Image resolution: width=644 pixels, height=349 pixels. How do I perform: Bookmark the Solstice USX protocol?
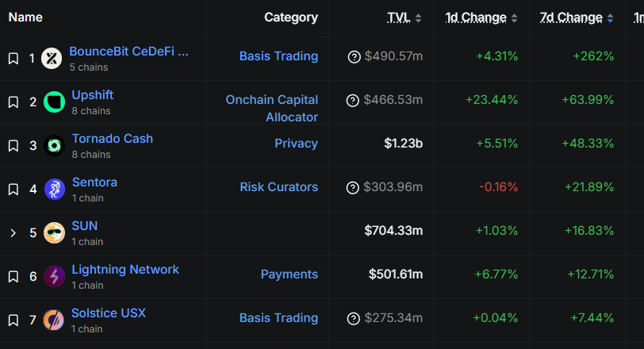(13, 320)
